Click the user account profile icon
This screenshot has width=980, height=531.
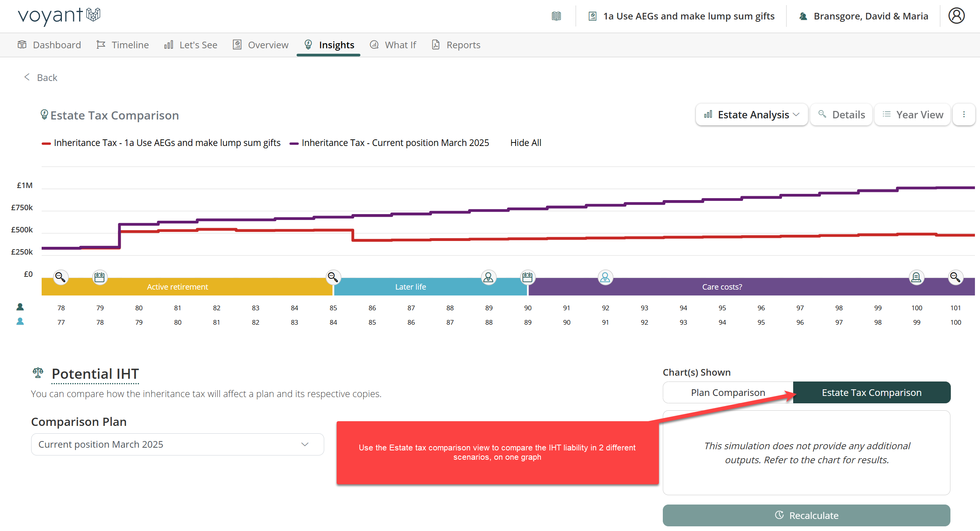[x=956, y=16]
